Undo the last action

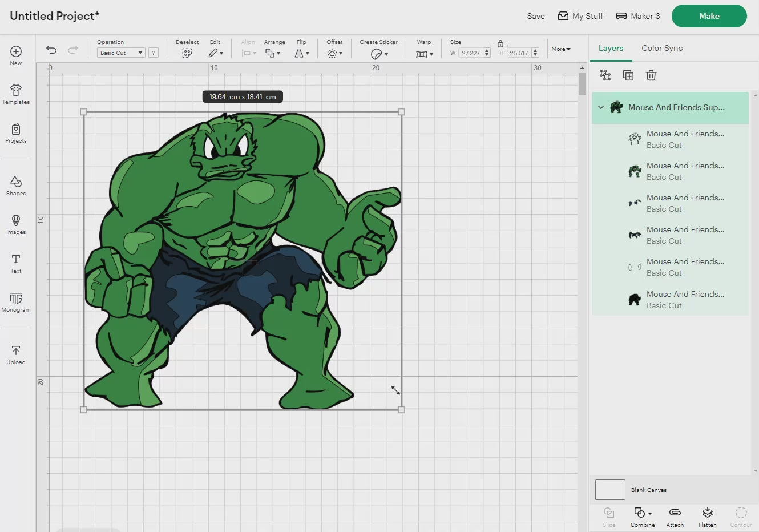pos(51,50)
